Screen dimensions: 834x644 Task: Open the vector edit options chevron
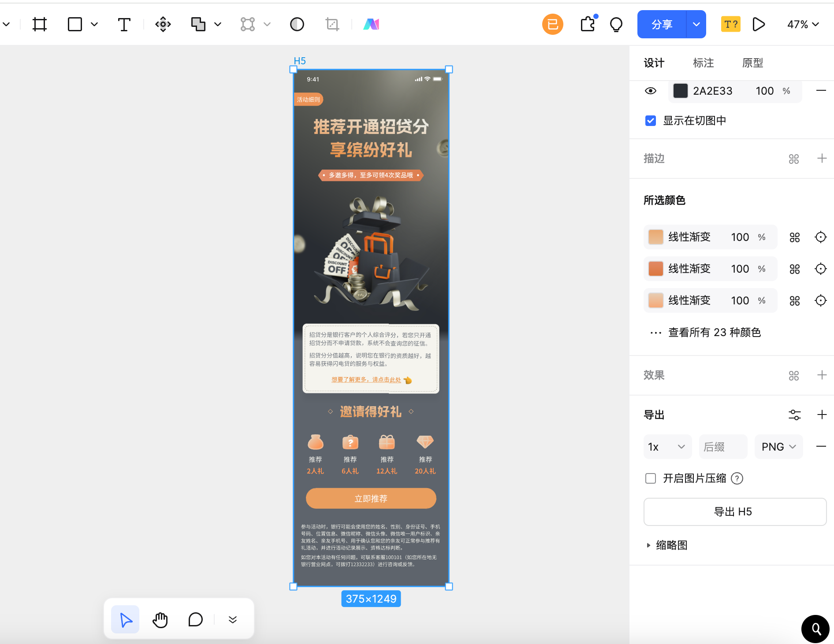pos(267,24)
